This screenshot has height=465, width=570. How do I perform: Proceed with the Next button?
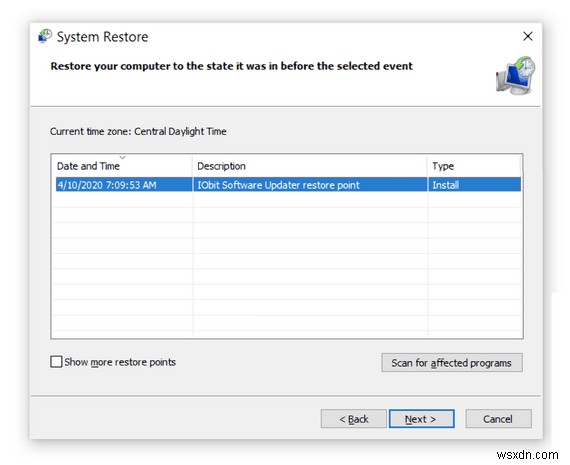coord(421,419)
